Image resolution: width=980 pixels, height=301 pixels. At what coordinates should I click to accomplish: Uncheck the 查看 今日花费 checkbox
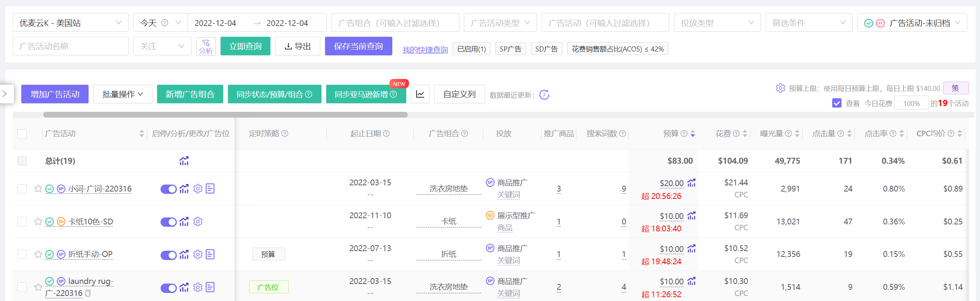tap(836, 103)
